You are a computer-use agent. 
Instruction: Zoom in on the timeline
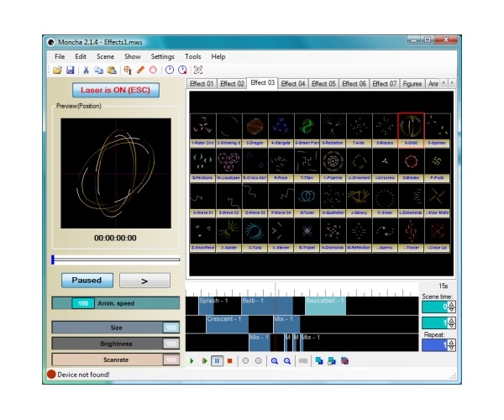point(274,361)
